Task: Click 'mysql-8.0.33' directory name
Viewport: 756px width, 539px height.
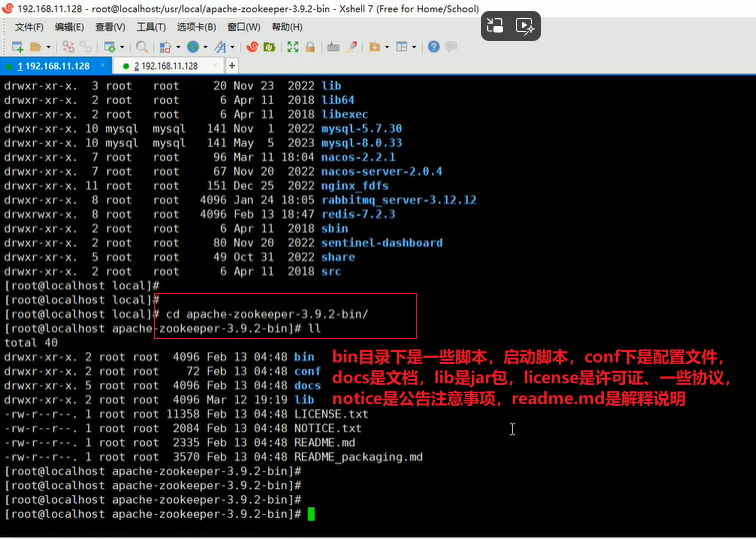Action: coord(362,143)
